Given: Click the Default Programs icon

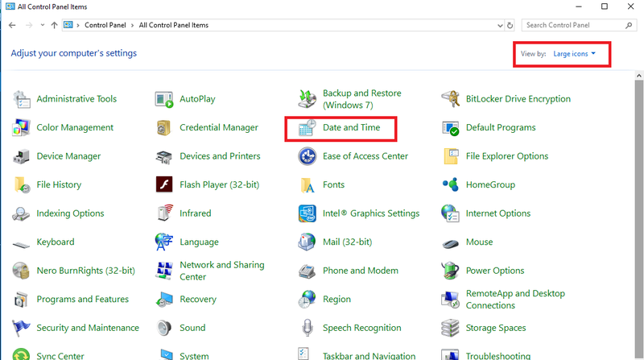Looking at the screenshot, I should point(450,128).
